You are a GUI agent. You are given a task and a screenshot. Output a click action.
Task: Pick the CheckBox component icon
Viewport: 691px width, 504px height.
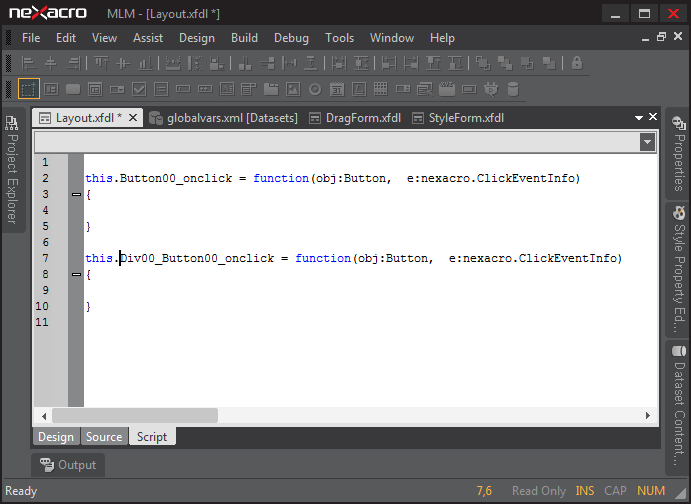139,89
